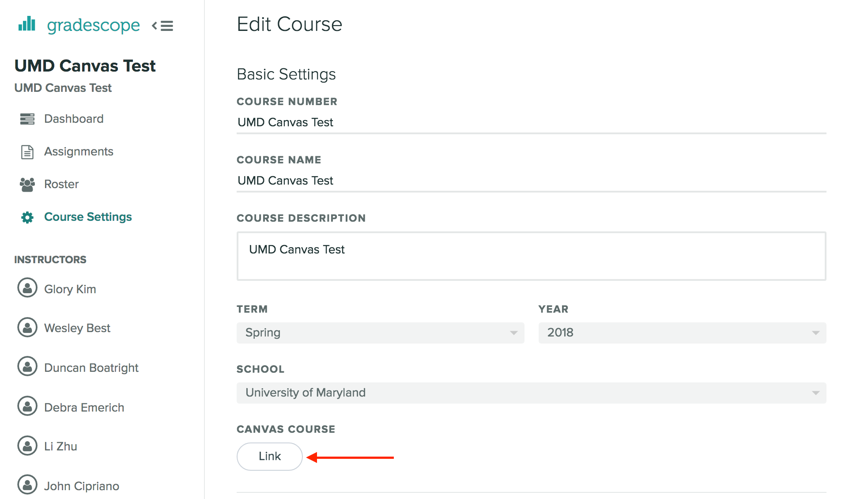
Task: Click the Course Name input field
Action: (532, 181)
